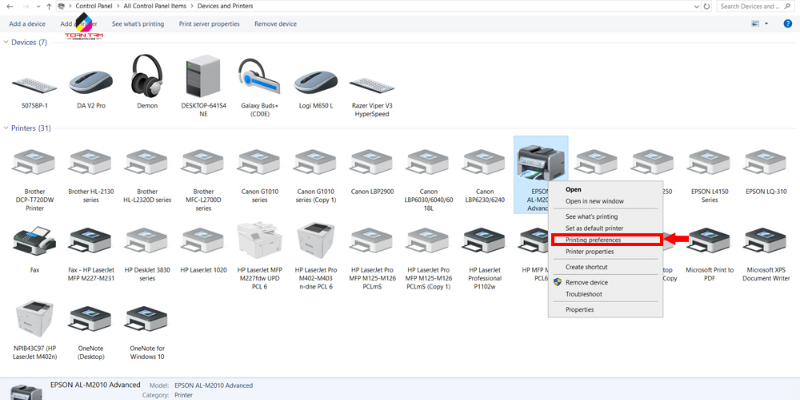Click Print server properties toolbar button
800x400 pixels.
pos(209,24)
